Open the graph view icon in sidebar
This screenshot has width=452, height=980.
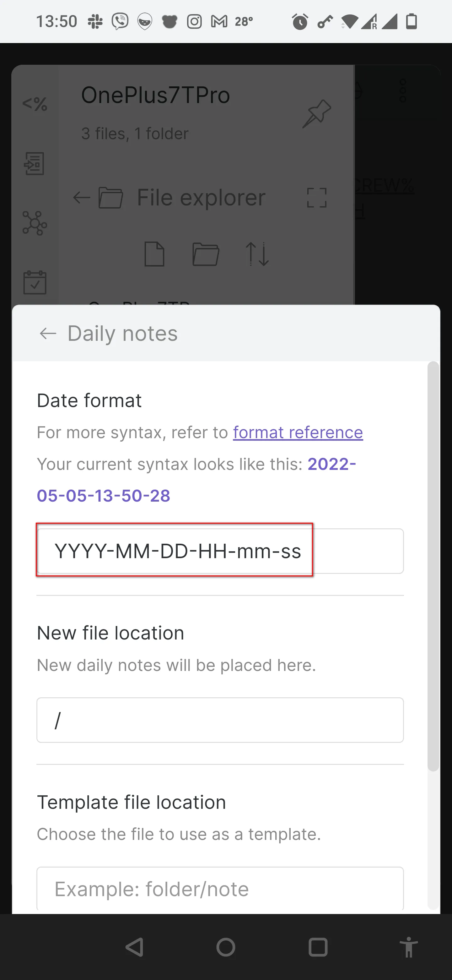coord(35,223)
